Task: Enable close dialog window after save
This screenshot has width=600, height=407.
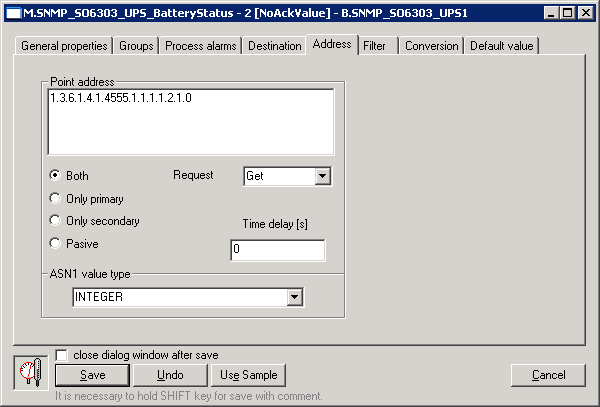Action: [62, 355]
